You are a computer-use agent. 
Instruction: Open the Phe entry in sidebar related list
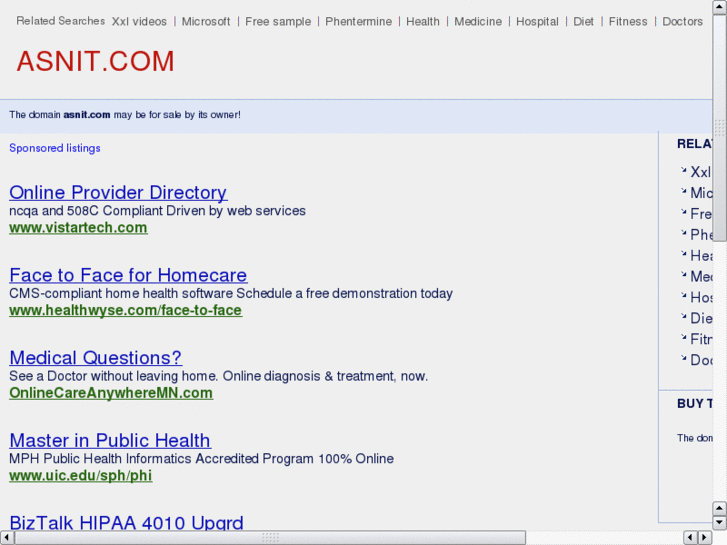tap(701, 235)
